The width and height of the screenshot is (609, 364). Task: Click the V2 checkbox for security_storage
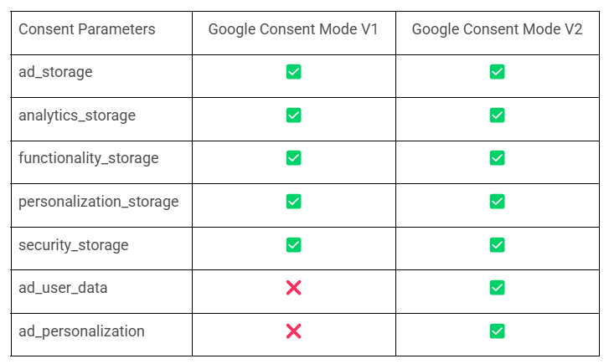pos(497,245)
